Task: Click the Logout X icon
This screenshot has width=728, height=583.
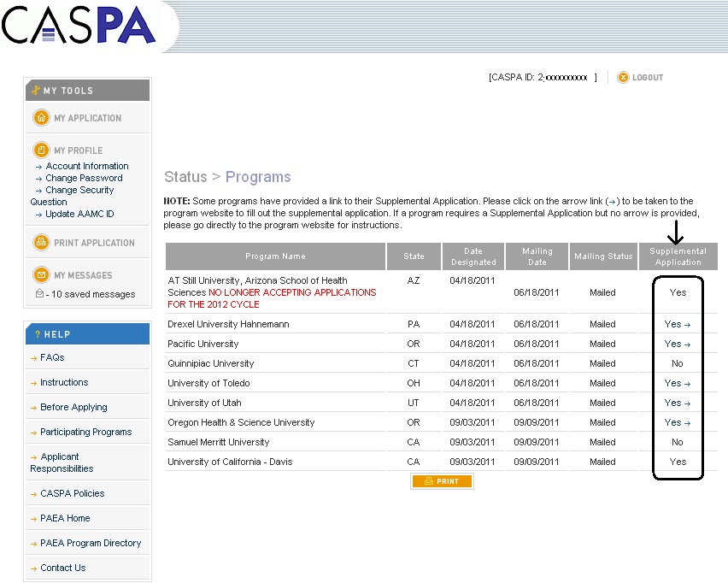Action: [x=623, y=78]
